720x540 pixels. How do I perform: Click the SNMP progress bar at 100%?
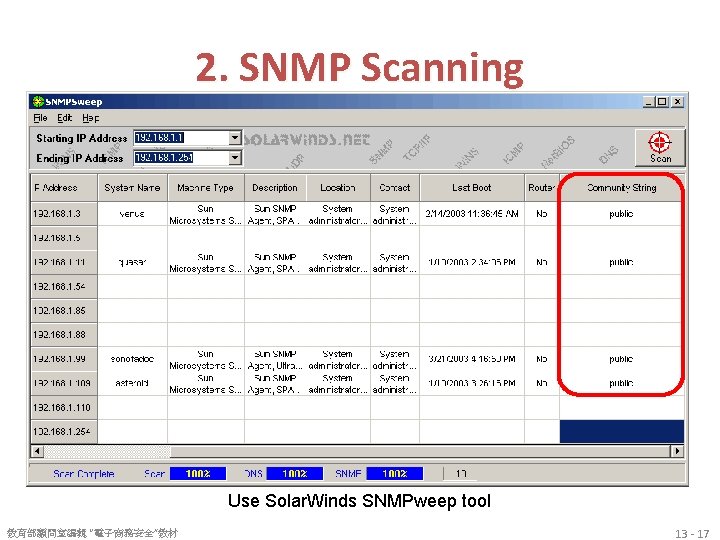click(395, 473)
